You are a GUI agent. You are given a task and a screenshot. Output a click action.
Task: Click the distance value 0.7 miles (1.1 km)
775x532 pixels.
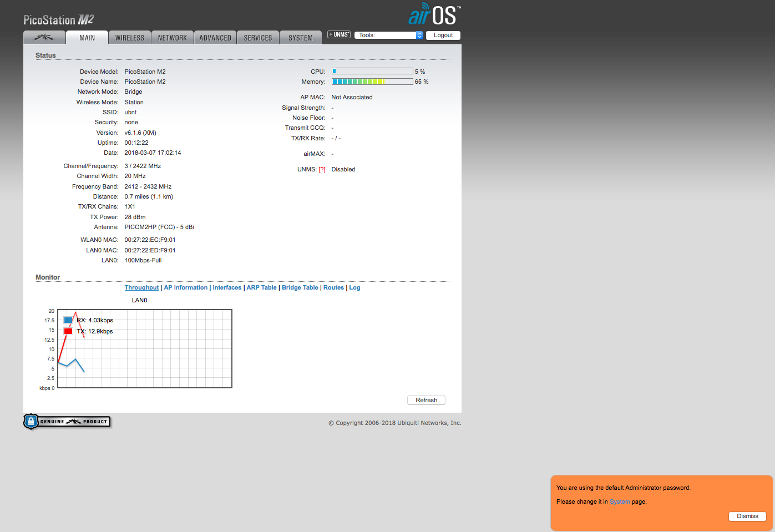(149, 196)
